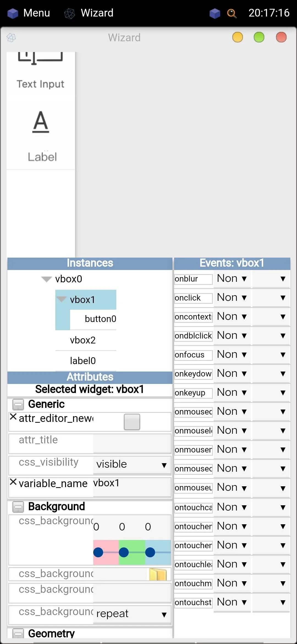Viewport: 297px width, 644px height.
Task: Open the css_visibility dropdown
Action: tap(132, 465)
